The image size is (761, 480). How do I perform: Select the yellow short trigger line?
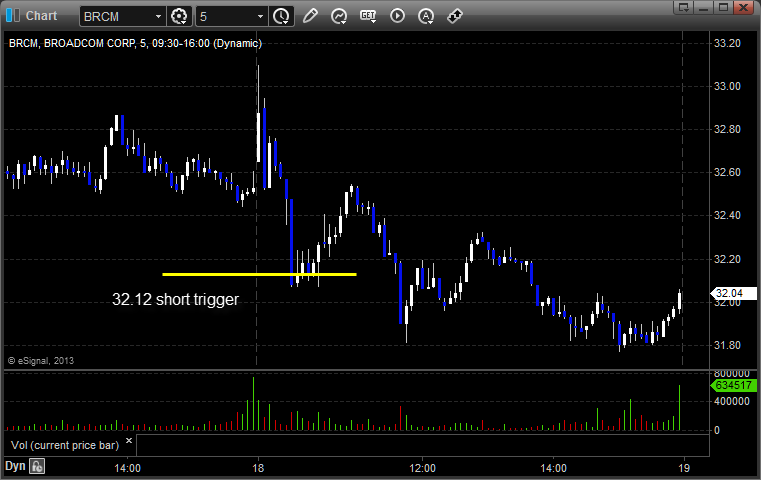pos(259,275)
